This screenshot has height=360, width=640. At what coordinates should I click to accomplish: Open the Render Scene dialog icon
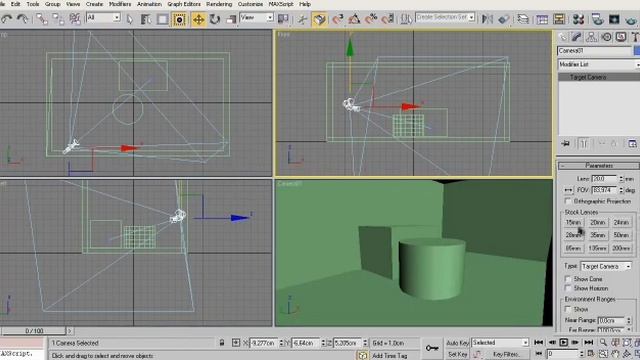[597, 19]
